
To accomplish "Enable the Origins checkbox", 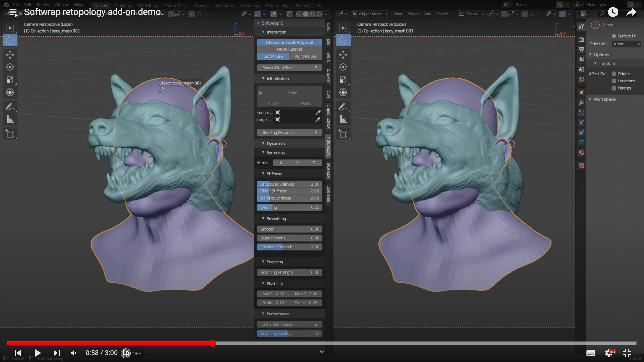I will [x=614, y=74].
